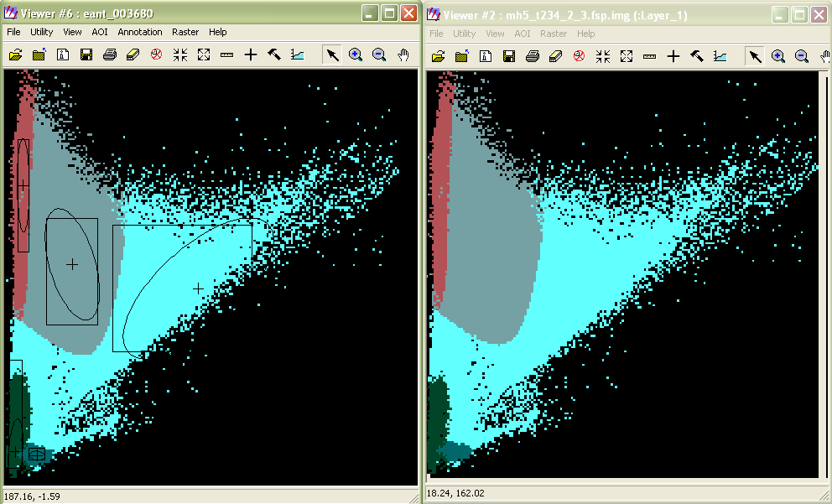832x504 pixels.
Task: Choose zoom out magnifier in Viewer #6
Action: point(379,55)
